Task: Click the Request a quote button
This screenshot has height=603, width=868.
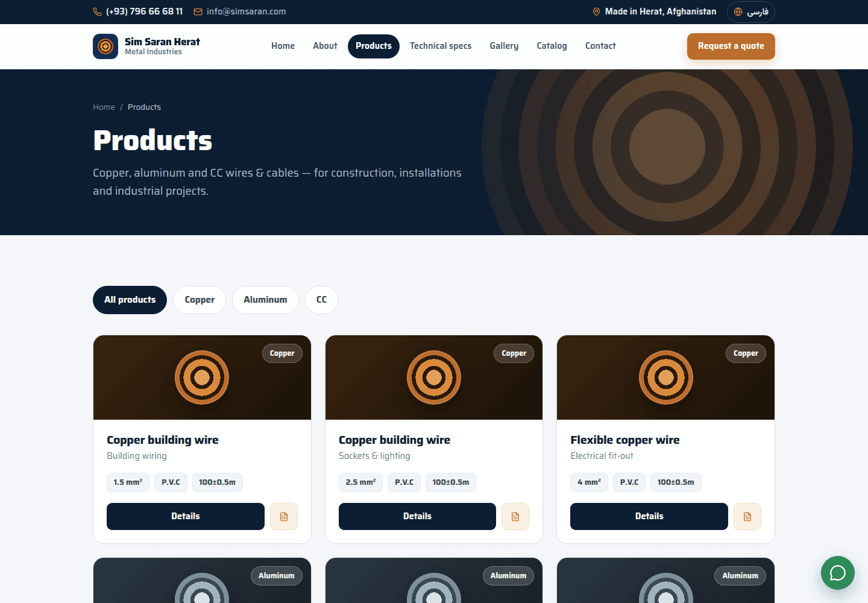Action: click(731, 46)
